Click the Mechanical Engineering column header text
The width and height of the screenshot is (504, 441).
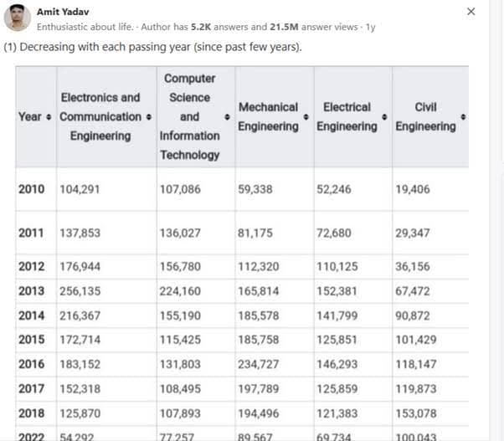[268, 116]
